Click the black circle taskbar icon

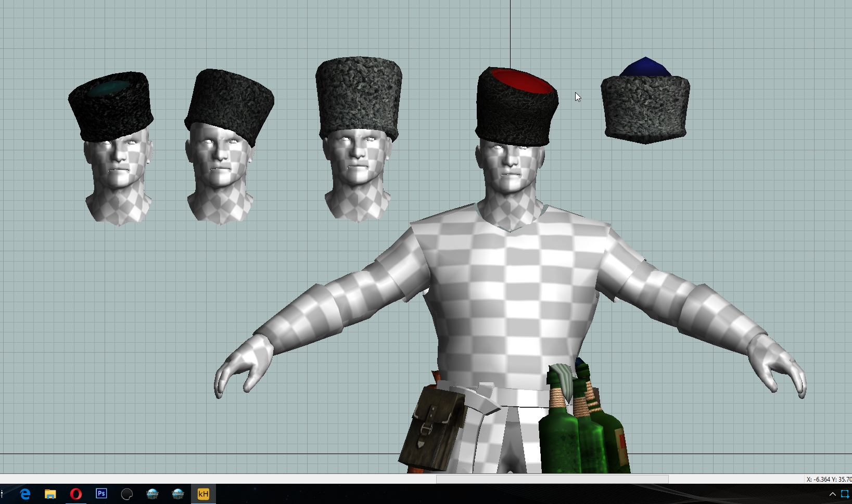126,494
